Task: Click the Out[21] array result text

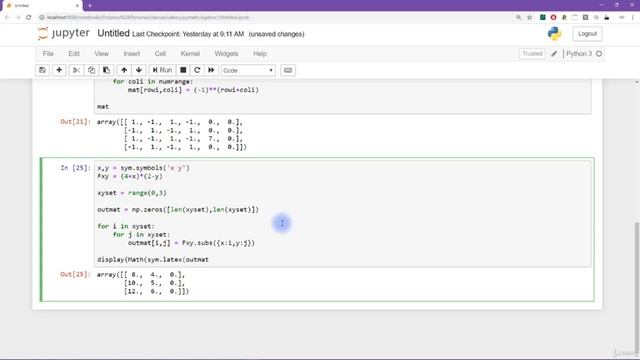Action: pos(172,134)
